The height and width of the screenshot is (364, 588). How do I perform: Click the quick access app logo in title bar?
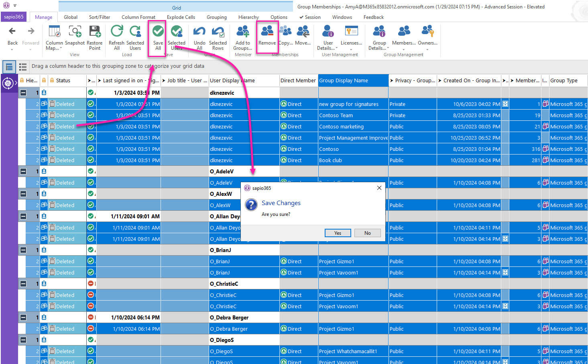(6, 6)
